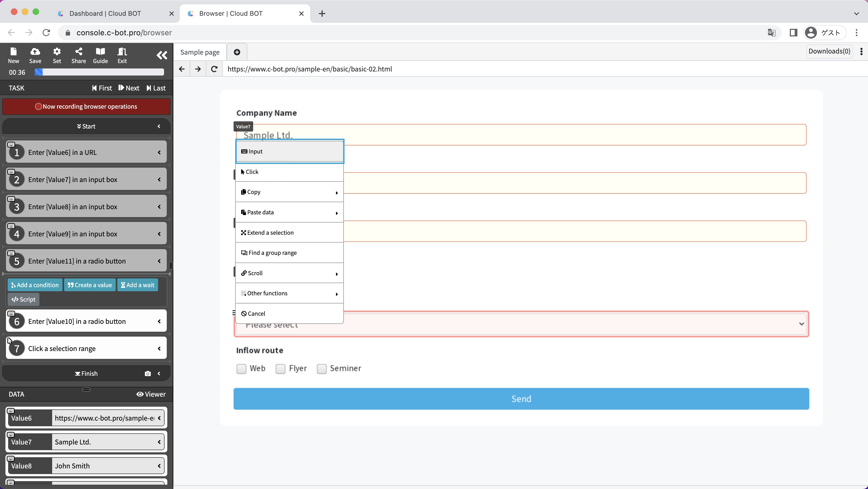Collapse sidebar with double-chevron icon
Viewport: 868px width, 489px height.
[162, 55]
